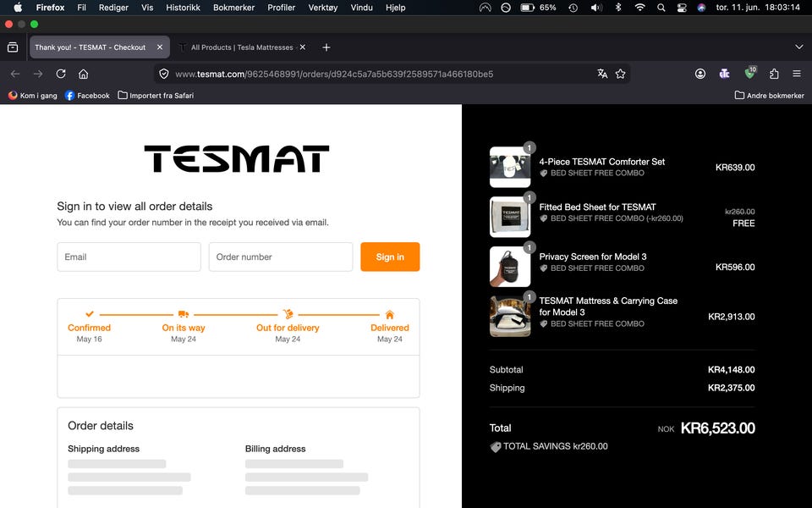Bookmark this page with the star icon

point(620,74)
